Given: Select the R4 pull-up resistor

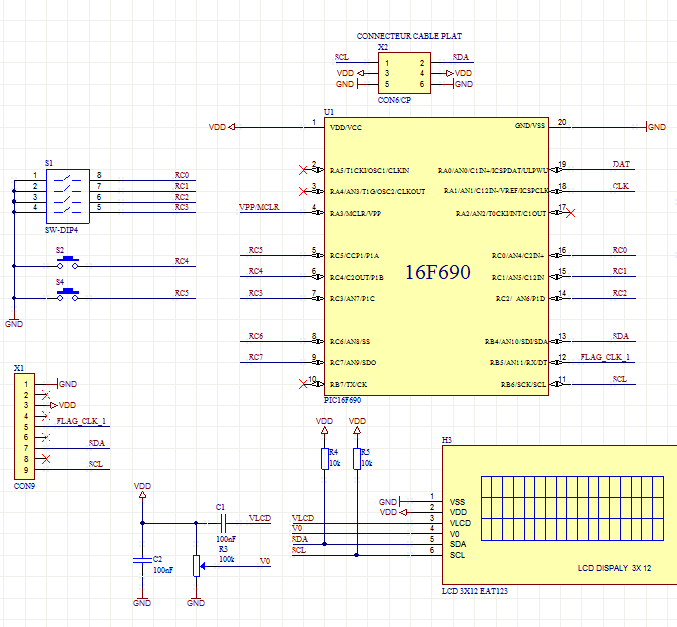Looking at the screenshot, I should coord(325,459).
